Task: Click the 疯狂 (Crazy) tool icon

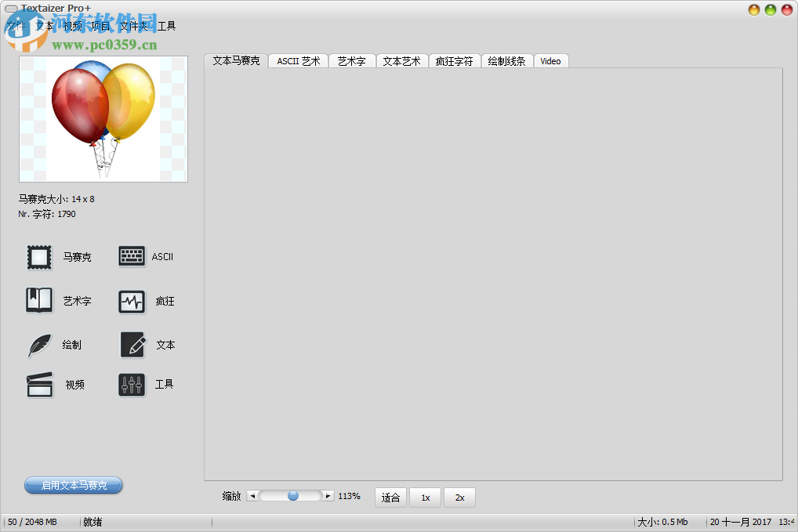Action: pos(131,301)
